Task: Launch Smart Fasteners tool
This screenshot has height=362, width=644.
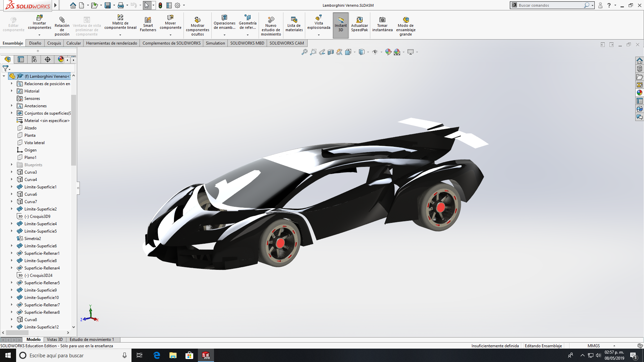Action: click(148, 24)
